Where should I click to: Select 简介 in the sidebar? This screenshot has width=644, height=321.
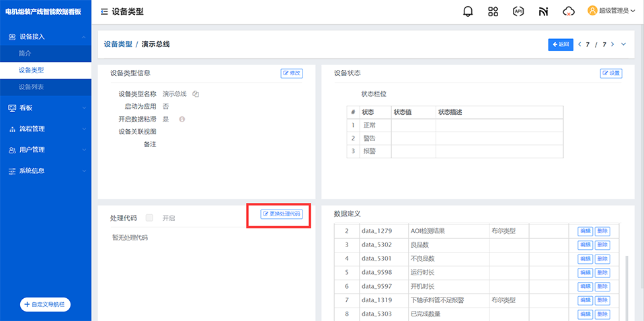click(25, 53)
